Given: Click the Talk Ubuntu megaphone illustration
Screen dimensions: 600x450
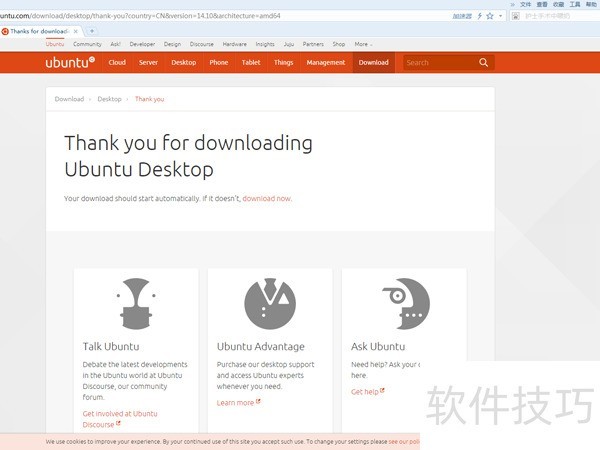Looking at the screenshot, I should [x=136, y=303].
